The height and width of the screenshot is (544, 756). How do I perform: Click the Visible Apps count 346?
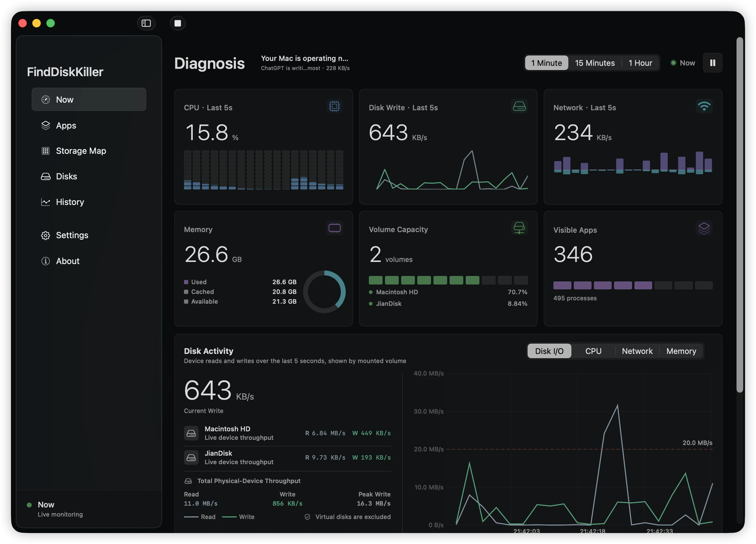(x=573, y=254)
